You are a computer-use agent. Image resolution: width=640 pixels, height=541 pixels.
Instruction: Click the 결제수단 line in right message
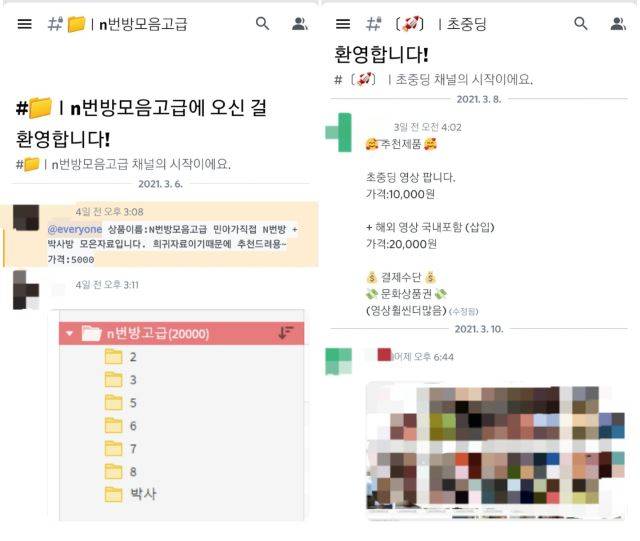(401, 278)
